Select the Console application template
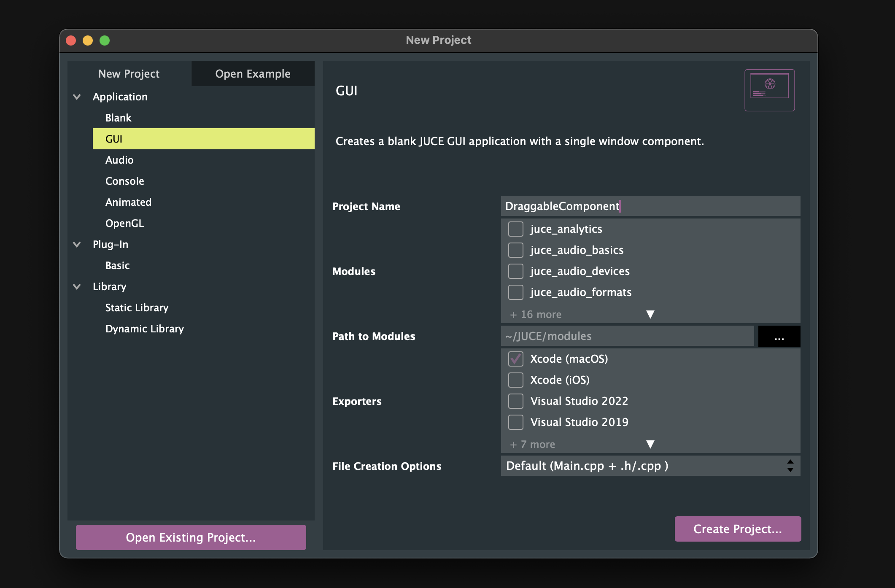This screenshot has width=895, height=588. click(204, 181)
